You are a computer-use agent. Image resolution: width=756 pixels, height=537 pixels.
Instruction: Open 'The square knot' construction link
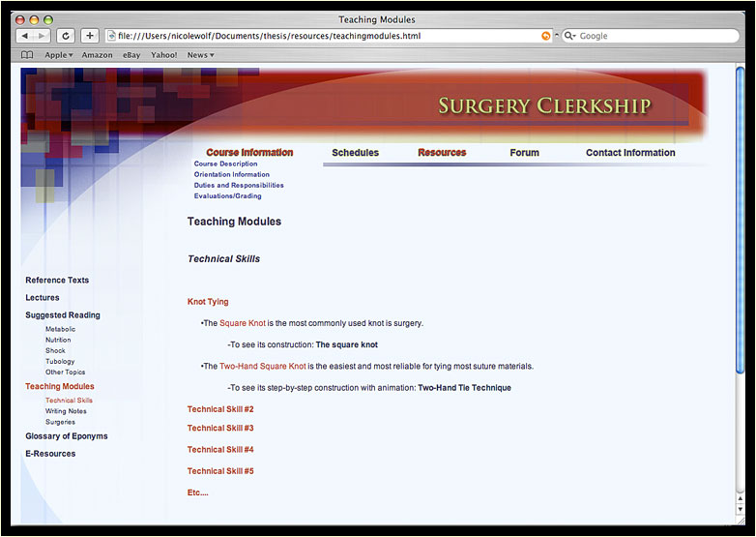coord(347,345)
